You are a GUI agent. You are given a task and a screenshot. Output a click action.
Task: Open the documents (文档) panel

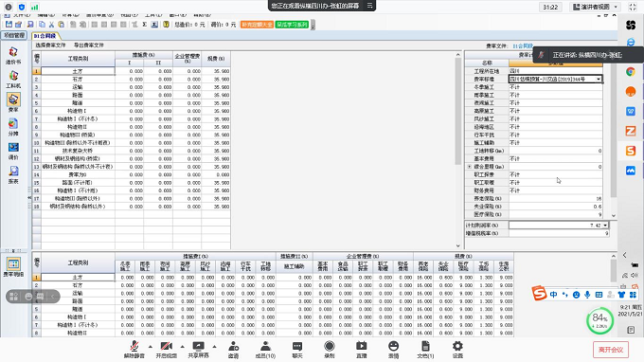click(425, 350)
